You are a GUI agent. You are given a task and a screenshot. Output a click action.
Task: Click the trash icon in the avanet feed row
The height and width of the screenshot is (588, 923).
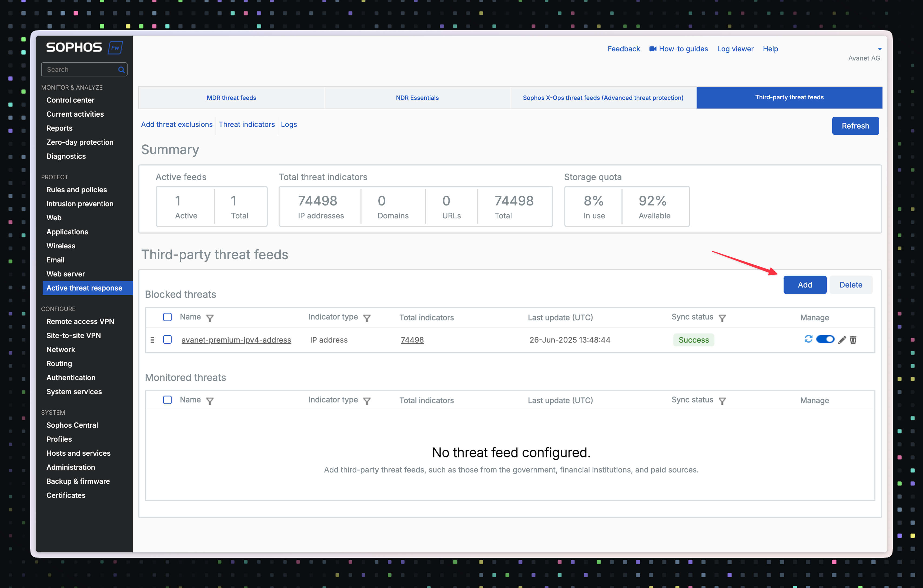click(853, 340)
